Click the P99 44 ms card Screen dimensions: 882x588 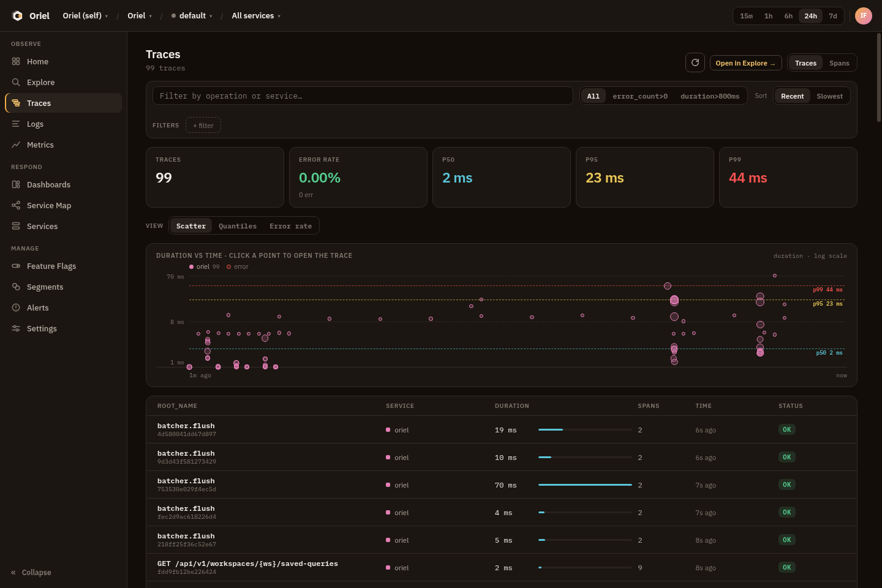(788, 177)
